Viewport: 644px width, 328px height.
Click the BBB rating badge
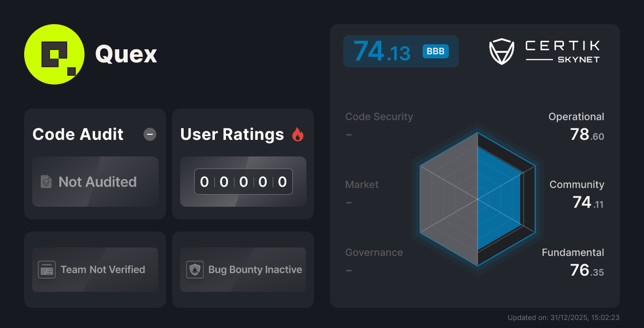(x=435, y=51)
